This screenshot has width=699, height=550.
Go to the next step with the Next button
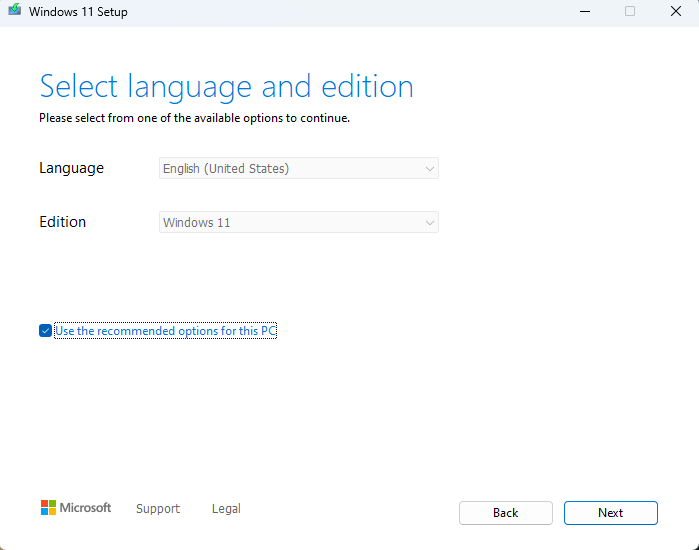[611, 513]
